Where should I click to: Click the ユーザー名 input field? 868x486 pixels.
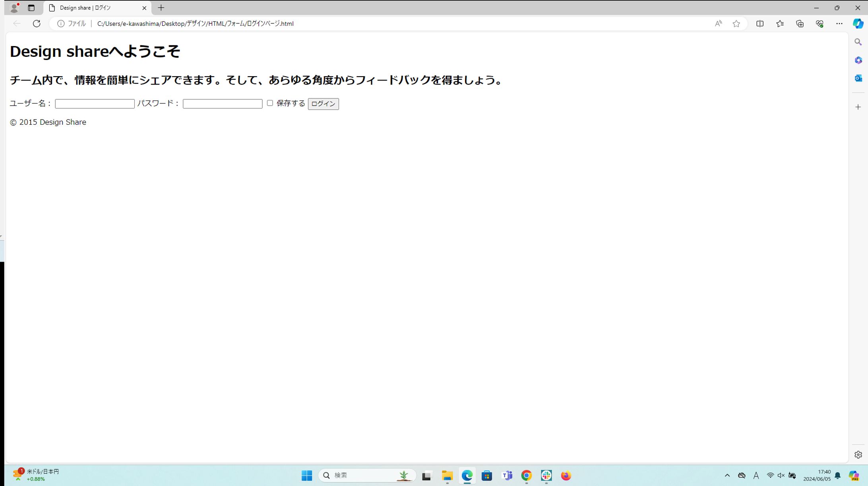coord(95,104)
